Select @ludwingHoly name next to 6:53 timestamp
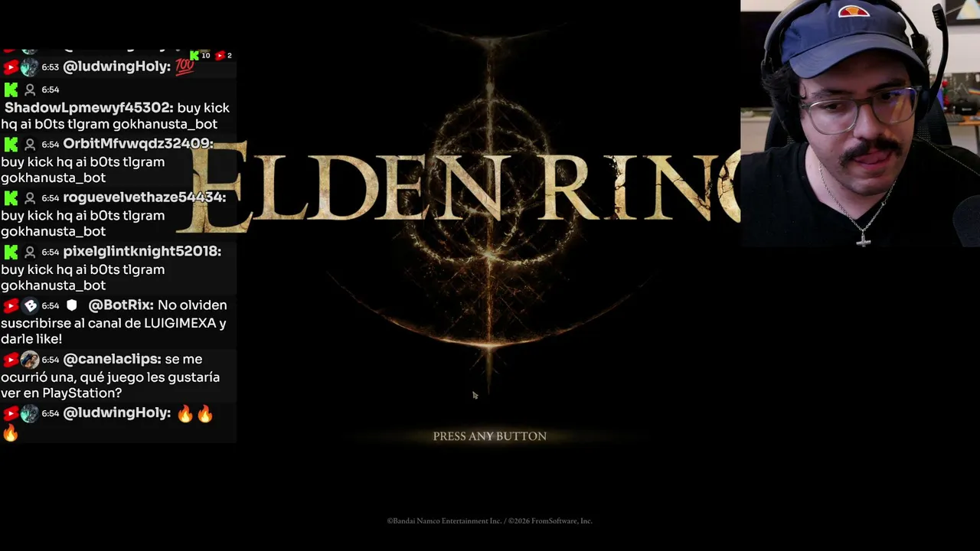The image size is (980, 551). click(116, 67)
